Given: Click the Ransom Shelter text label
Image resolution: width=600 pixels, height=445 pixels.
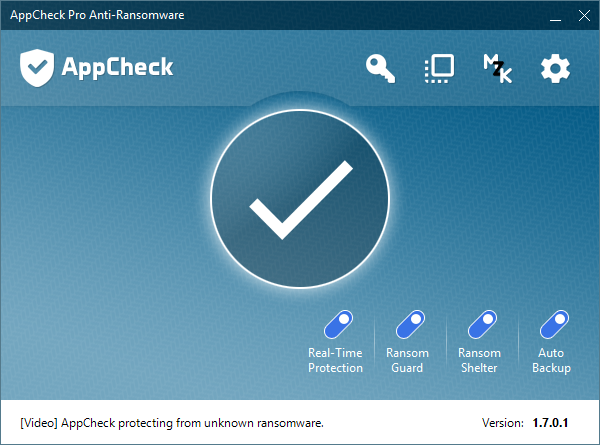Looking at the screenshot, I should pyautogui.click(x=479, y=360).
